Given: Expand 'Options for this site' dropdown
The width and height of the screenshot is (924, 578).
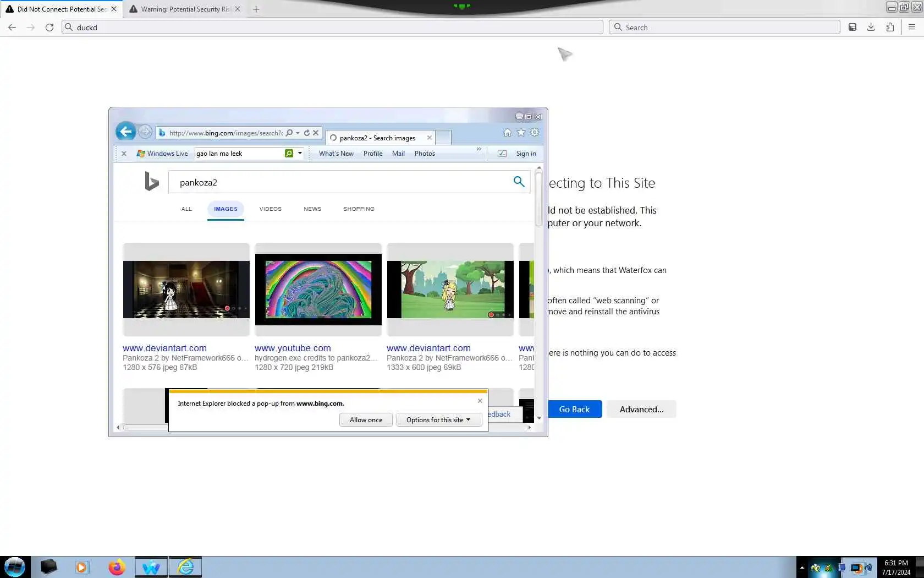Looking at the screenshot, I should click(439, 420).
